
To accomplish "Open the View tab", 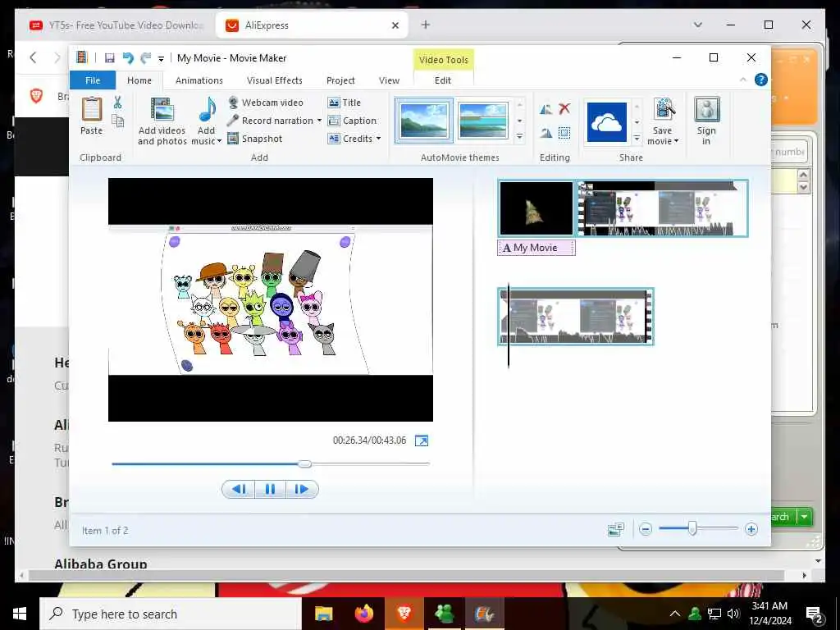I will [389, 80].
